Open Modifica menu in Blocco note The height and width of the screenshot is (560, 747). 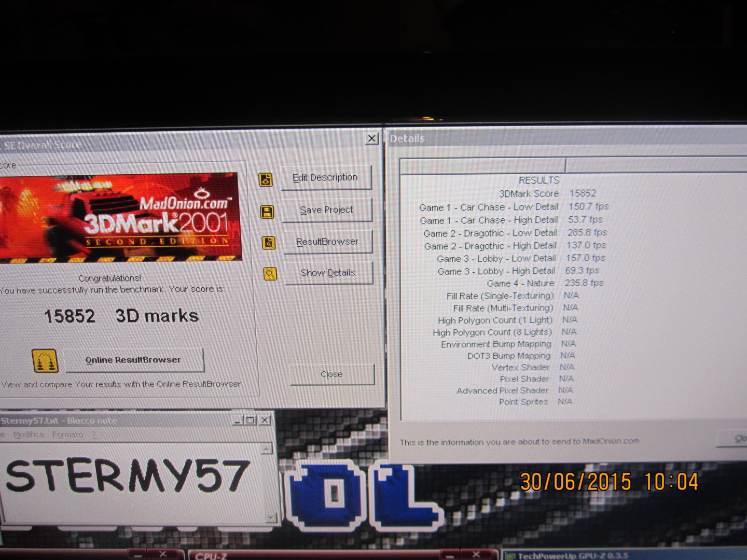[x=29, y=435]
